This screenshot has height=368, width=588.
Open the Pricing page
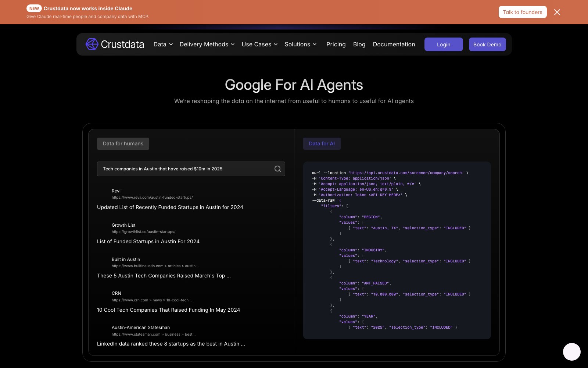point(336,44)
